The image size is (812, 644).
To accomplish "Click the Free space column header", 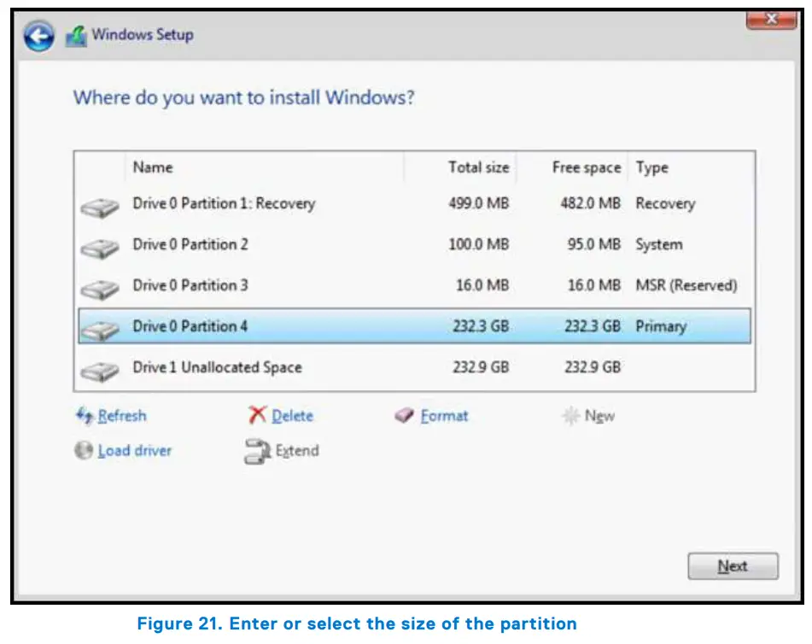I will click(x=588, y=167).
